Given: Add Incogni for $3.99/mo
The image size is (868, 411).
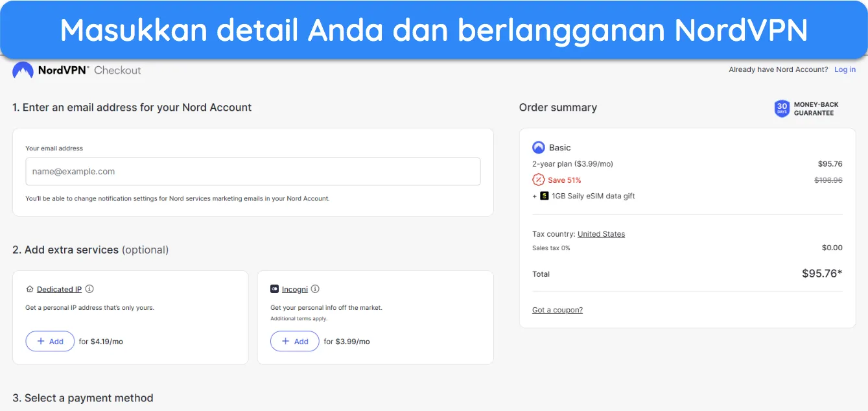Looking at the screenshot, I should click(x=295, y=341).
